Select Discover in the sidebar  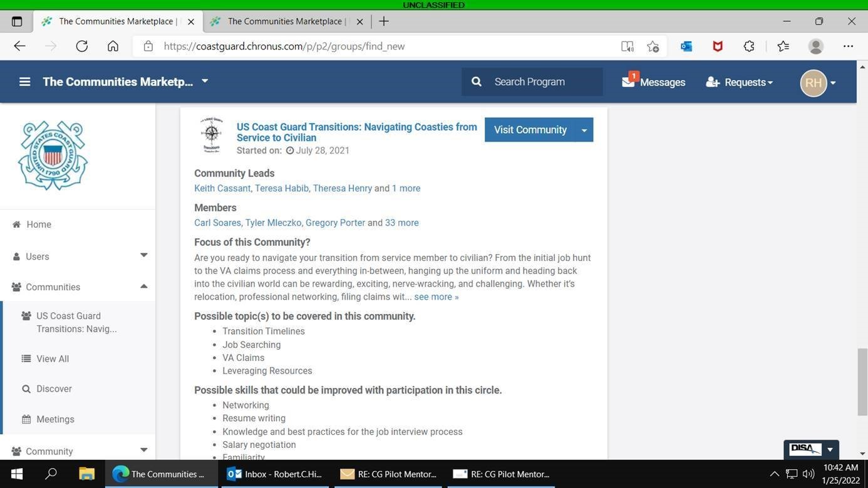point(54,389)
